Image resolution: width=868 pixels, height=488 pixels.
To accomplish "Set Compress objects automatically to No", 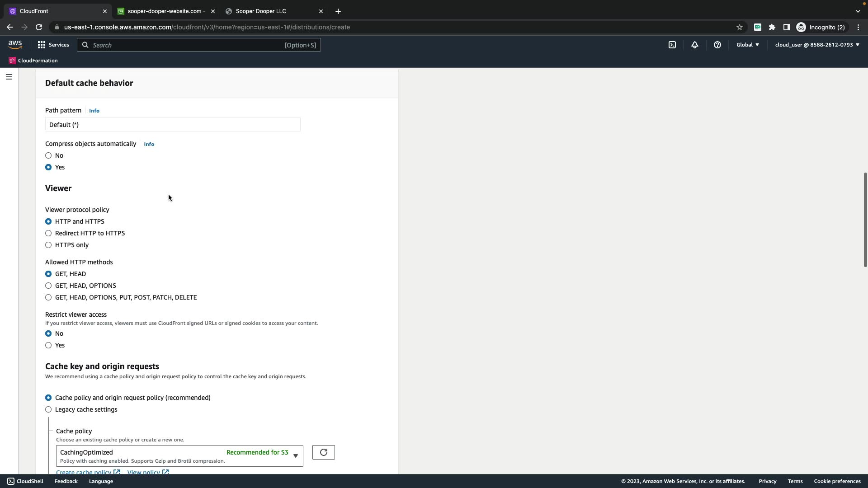I will pos(48,155).
